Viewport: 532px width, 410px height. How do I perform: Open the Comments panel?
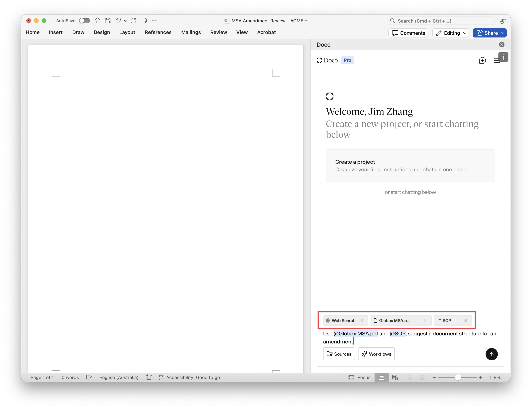pyautogui.click(x=408, y=33)
